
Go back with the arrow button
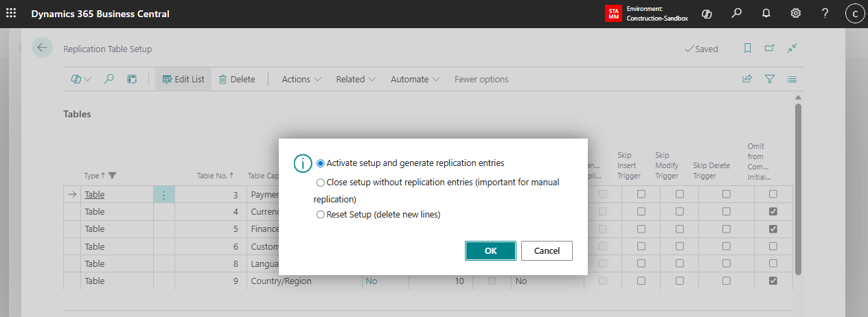point(42,48)
